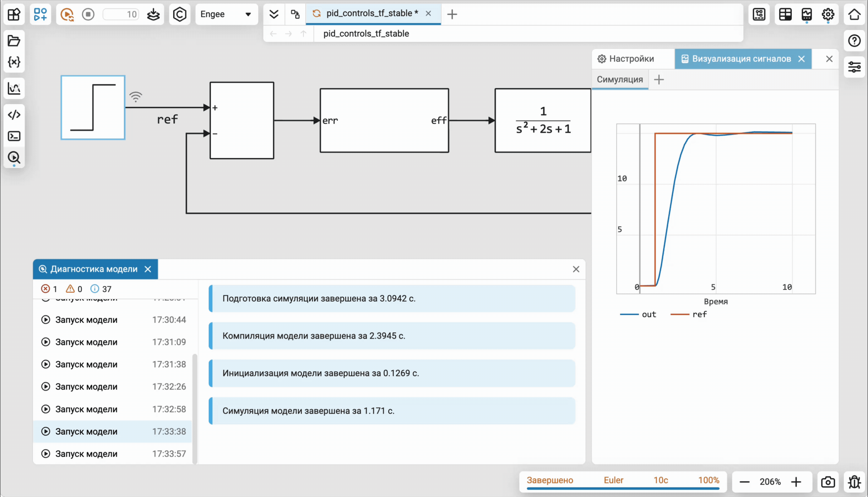The width and height of the screenshot is (868, 497).
Task: Open the Engee dropdown
Action: click(226, 14)
